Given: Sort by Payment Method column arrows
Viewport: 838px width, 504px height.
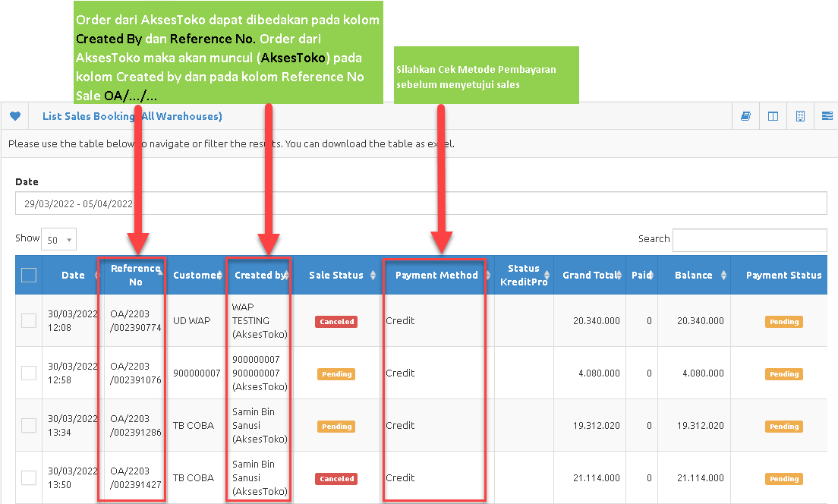Looking at the screenshot, I should (x=488, y=275).
